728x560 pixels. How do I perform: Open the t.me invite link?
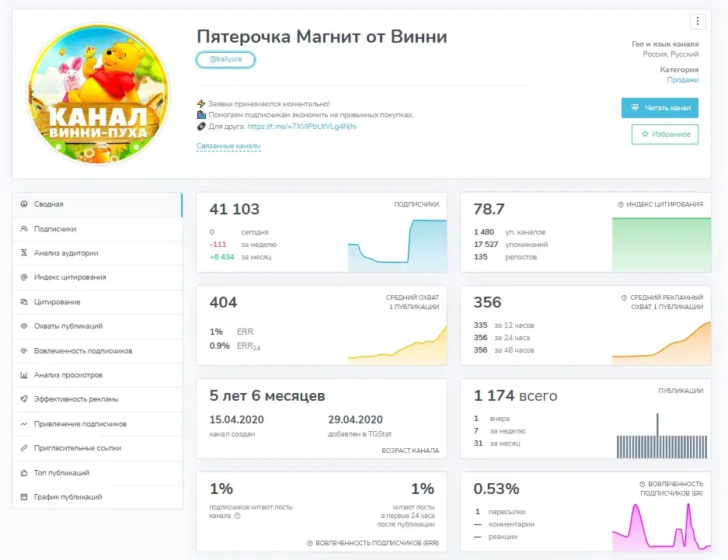point(301,126)
